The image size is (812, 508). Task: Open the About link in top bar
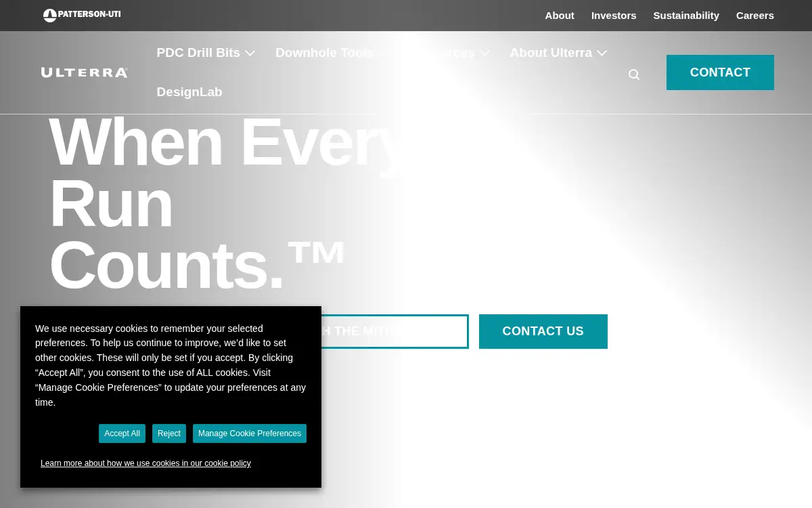coord(560,16)
